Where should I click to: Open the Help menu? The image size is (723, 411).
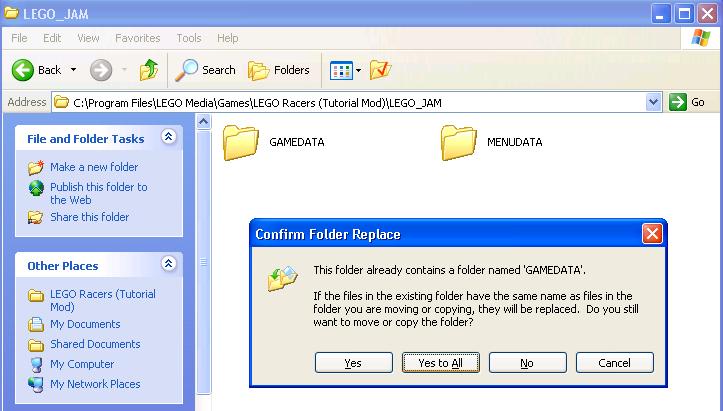coord(228,38)
